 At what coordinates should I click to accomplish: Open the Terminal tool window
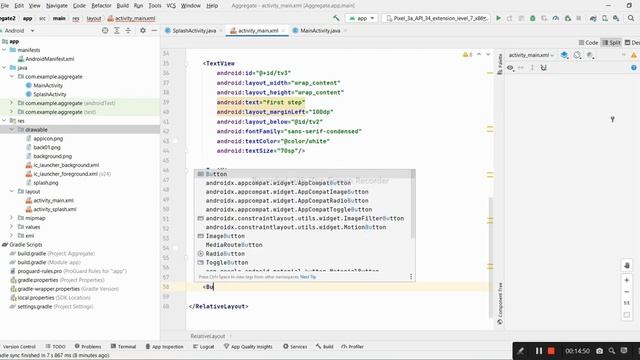[123, 347]
